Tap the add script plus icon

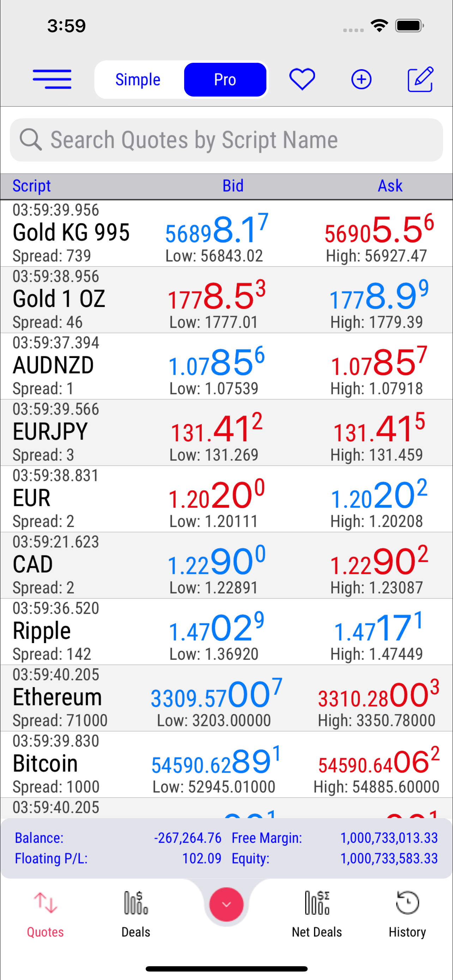pyautogui.click(x=361, y=79)
